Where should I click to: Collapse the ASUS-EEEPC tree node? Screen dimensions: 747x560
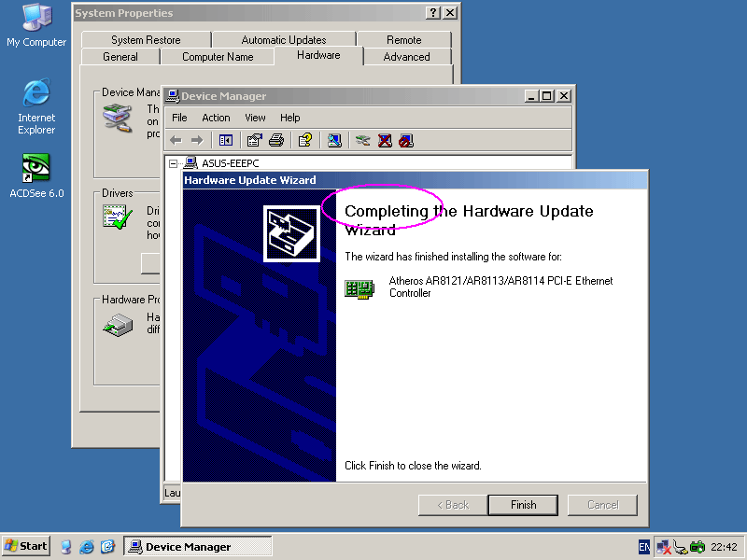click(173, 163)
